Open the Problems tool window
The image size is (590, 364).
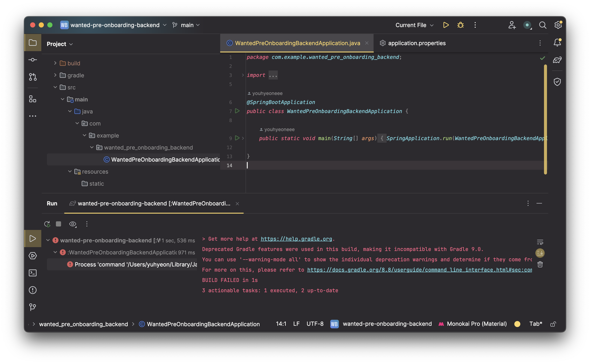[32, 290]
